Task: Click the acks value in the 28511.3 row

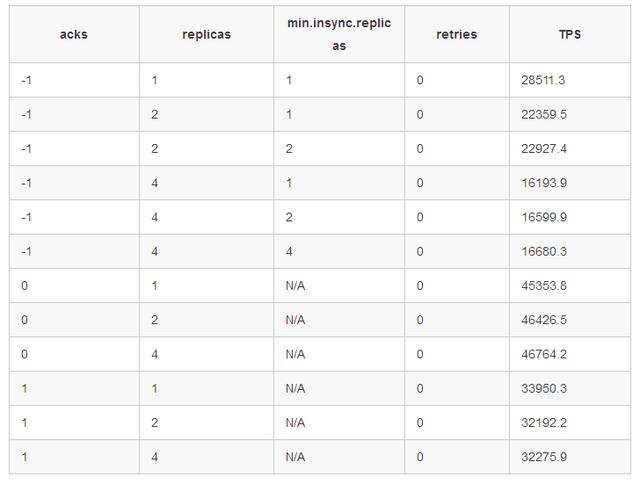Action: pos(26,80)
